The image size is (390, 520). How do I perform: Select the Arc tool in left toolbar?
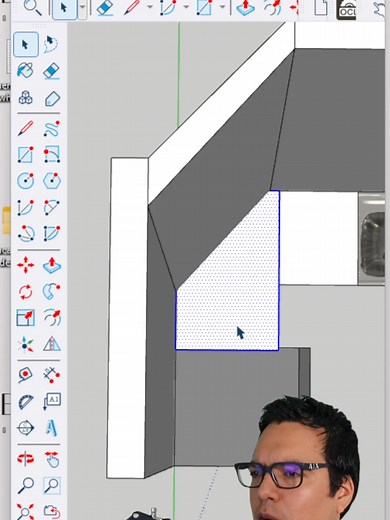tap(26, 207)
